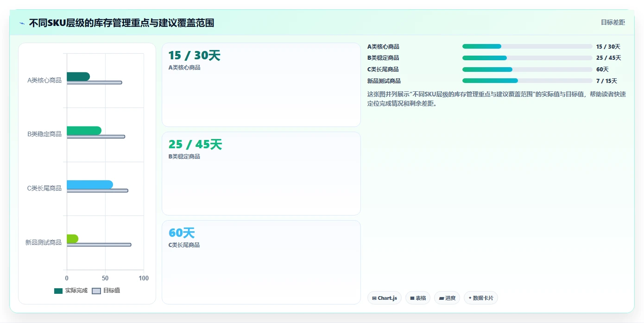Click the C类长尾商品 chart axis label

pos(44,188)
